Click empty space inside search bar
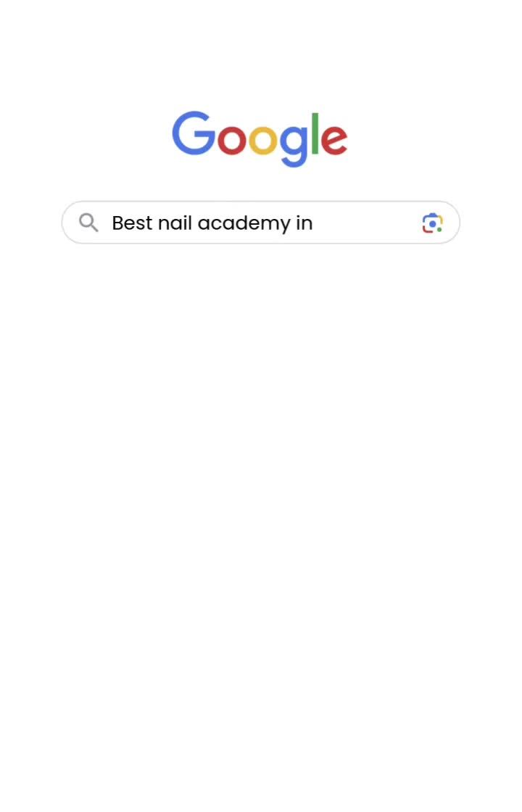Screen dimensions: 522x812 [x=365, y=223]
